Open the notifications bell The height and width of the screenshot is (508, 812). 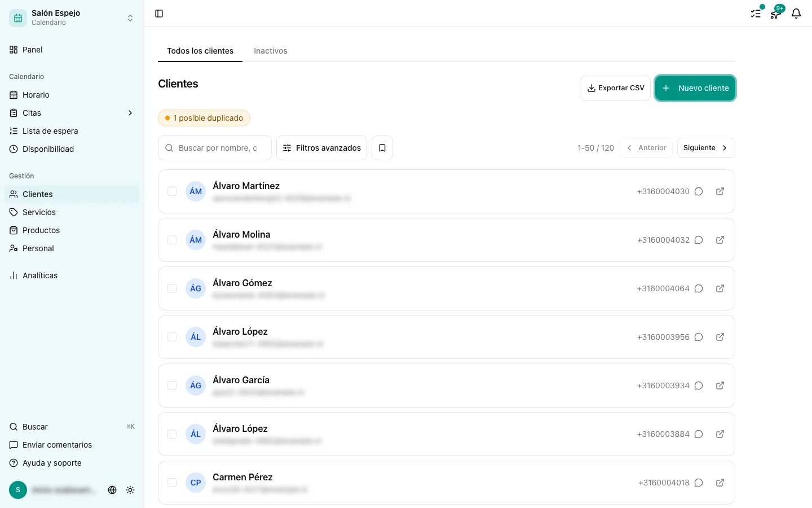click(x=796, y=14)
